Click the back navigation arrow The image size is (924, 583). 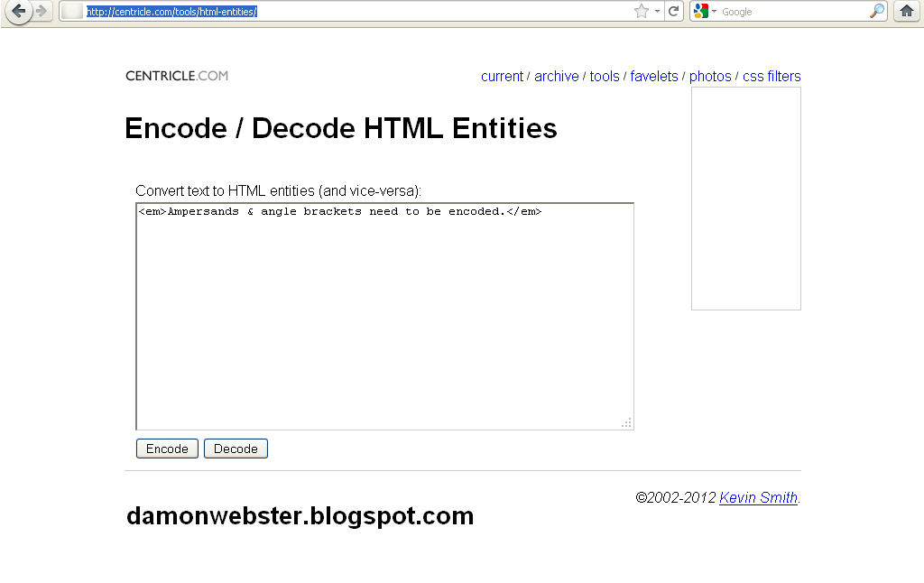pos(20,12)
